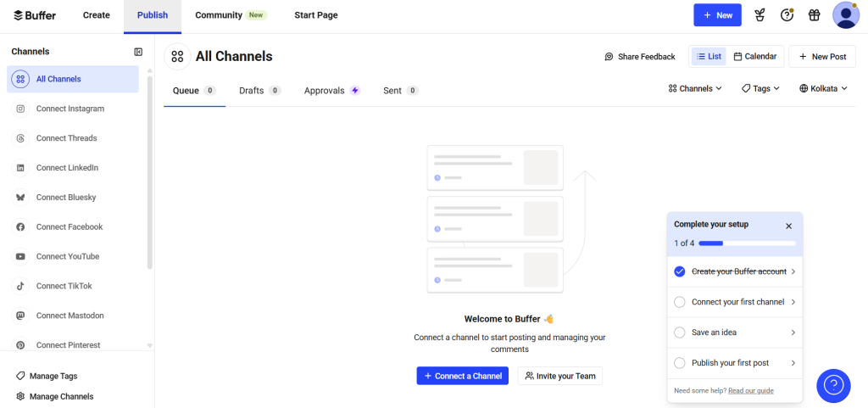The height and width of the screenshot is (408, 868).
Task: Select the Approvals tab
Action: tap(332, 91)
